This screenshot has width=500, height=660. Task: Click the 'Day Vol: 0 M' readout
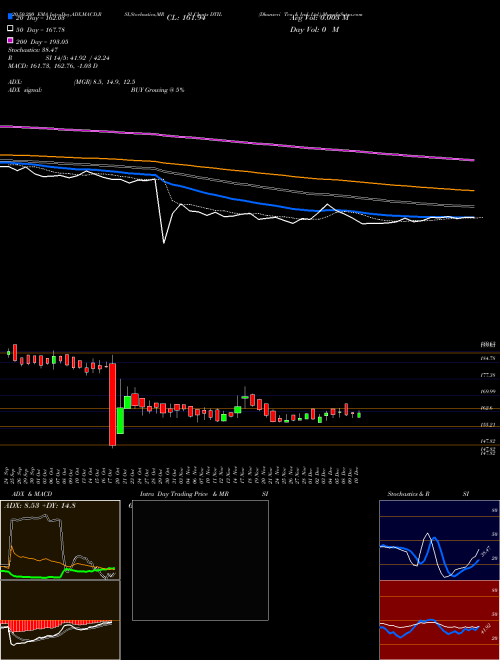coord(314,29)
